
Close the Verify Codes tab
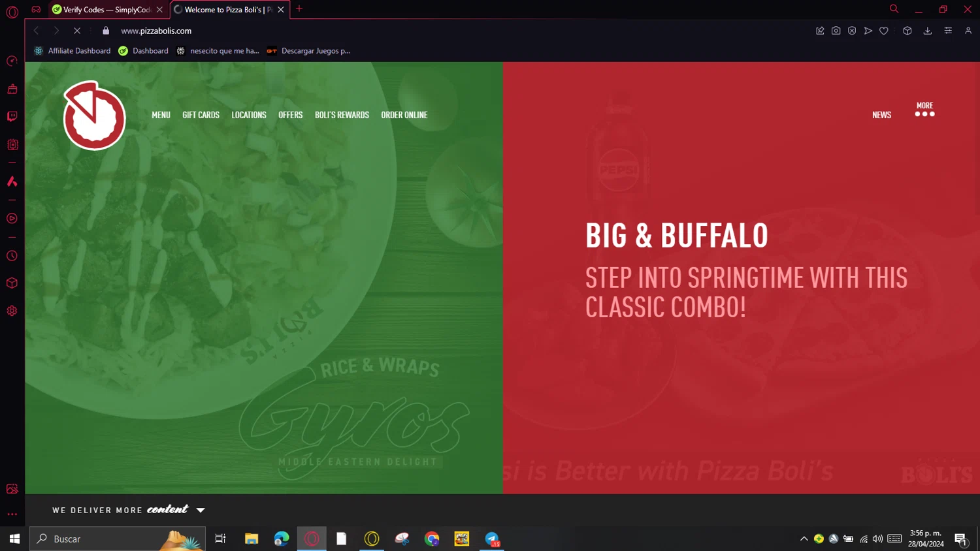[159, 10]
